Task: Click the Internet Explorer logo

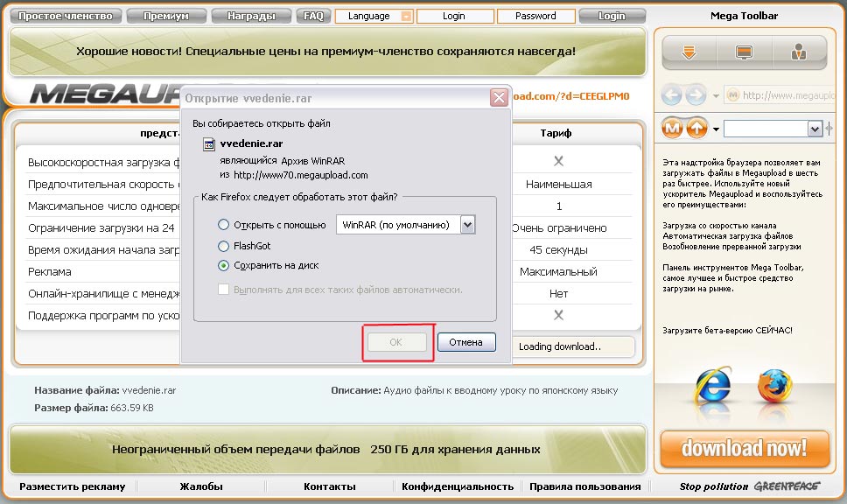Action: [x=714, y=386]
